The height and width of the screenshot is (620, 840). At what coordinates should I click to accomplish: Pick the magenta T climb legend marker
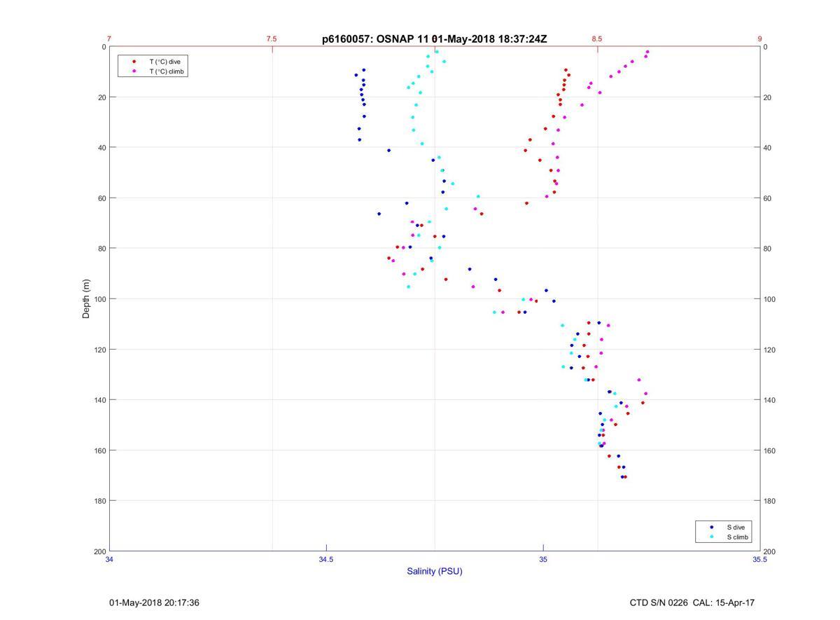click(x=134, y=71)
